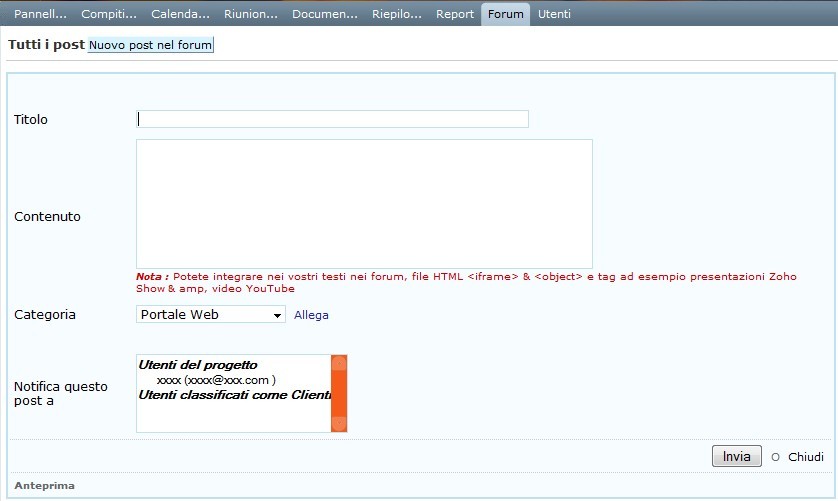Screen dimensions: 838x501
Task: Click the scroll-up arrow in the notification list
Action: [x=339, y=363]
